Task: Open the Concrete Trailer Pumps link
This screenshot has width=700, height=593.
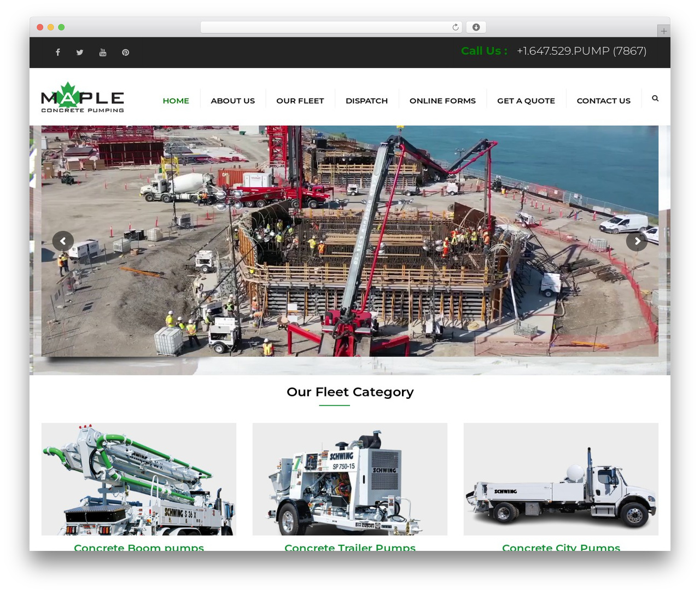Action: coord(350,547)
